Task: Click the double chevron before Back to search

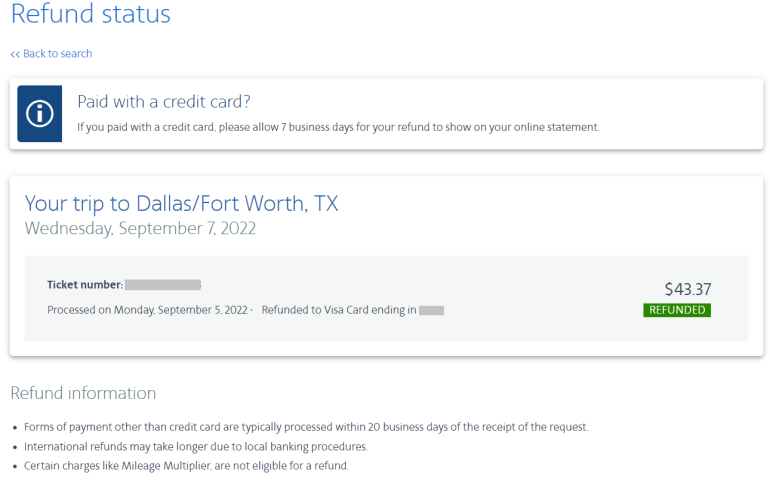Action: point(15,54)
